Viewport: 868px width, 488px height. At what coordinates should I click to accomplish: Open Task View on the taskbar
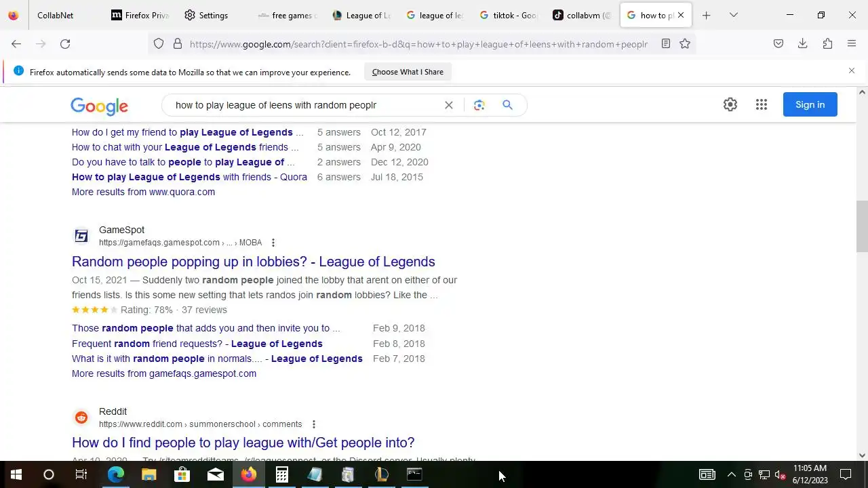pyautogui.click(x=81, y=474)
